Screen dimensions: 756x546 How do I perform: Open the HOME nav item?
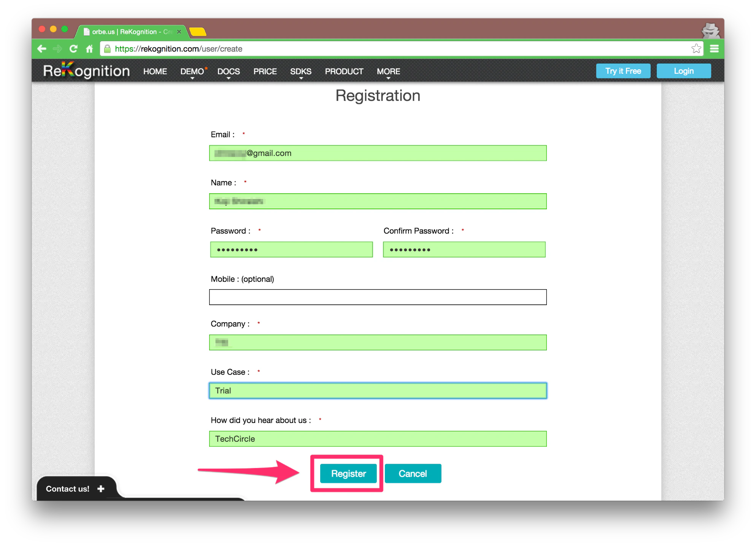click(x=155, y=72)
